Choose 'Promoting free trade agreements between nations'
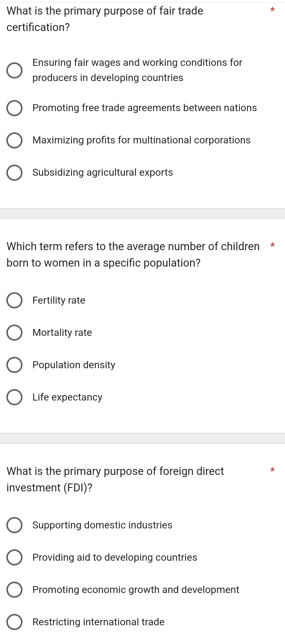This screenshot has height=644, width=285. click(x=15, y=108)
